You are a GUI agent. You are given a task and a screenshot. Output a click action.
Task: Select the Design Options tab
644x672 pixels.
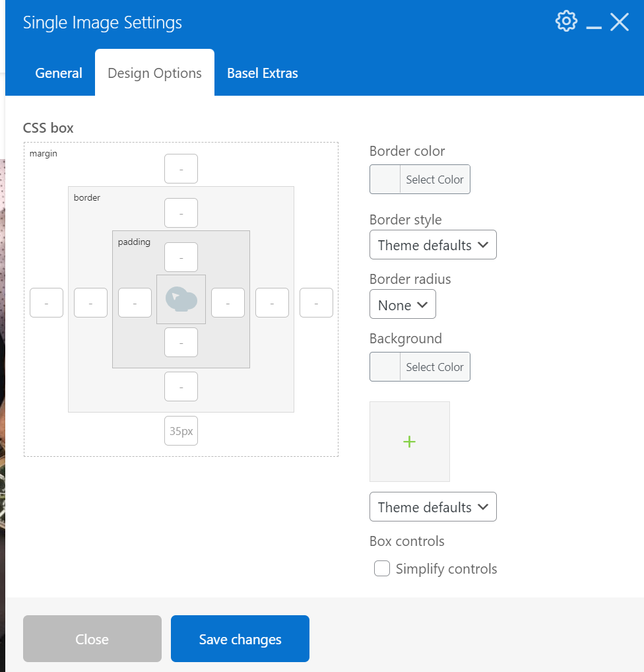[x=154, y=73]
